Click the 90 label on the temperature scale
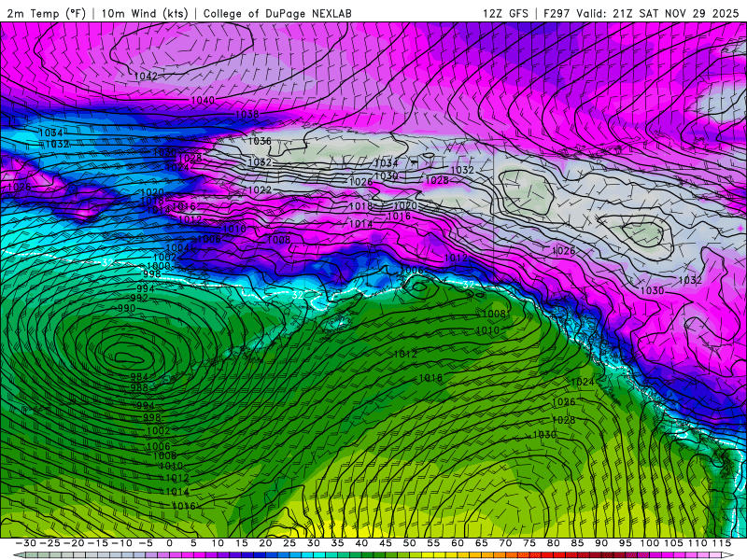The width and height of the screenshot is (747, 560). (x=601, y=543)
